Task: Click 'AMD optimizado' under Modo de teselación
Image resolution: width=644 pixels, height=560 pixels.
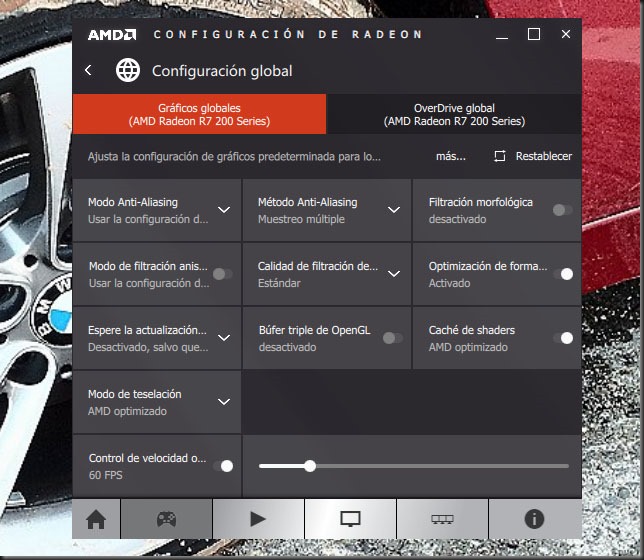Action: click(127, 411)
